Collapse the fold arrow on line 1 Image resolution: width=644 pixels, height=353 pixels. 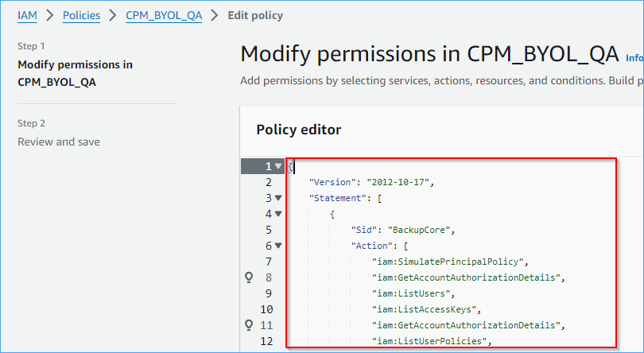click(x=278, y=166)
